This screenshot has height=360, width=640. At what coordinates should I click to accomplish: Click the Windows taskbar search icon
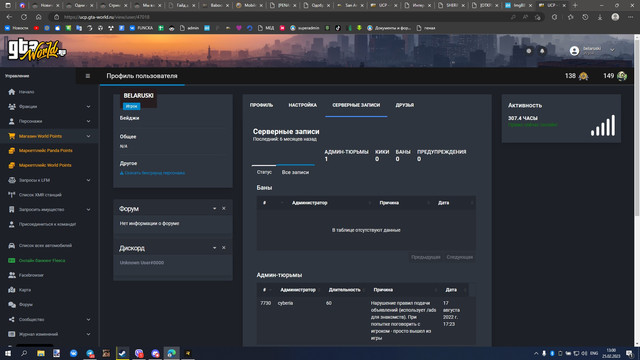click(24, 353)
